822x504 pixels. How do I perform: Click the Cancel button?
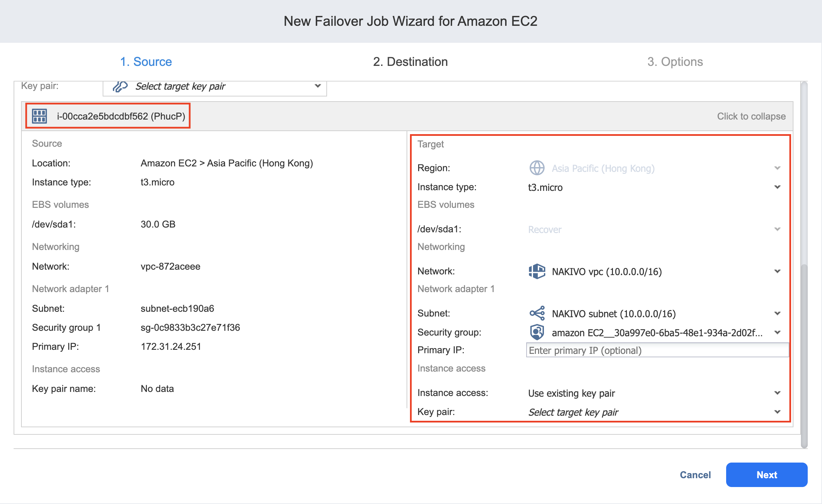coord(695,474)
